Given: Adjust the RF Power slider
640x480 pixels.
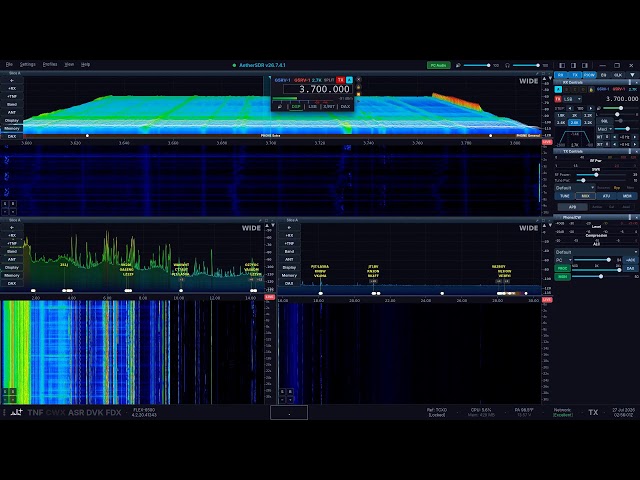Looking at the screenshot, I should click(x=601, y=175).
